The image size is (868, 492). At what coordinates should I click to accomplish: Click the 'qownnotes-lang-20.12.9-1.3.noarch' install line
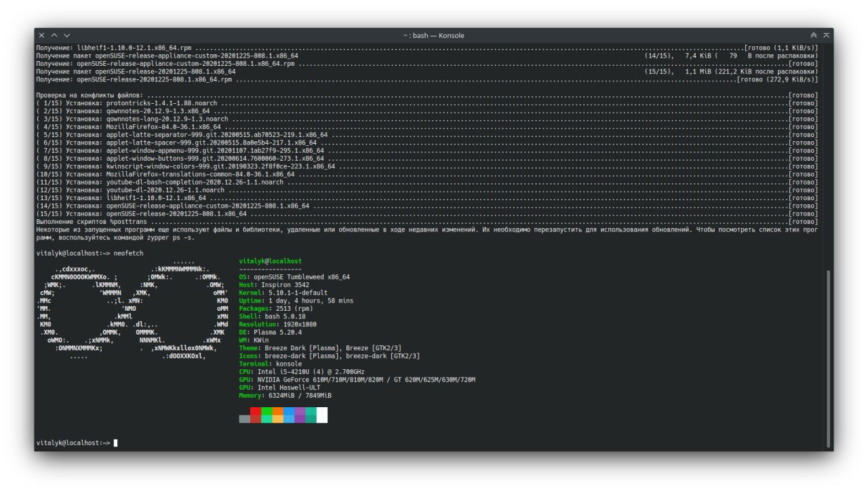tap(427, 119)
